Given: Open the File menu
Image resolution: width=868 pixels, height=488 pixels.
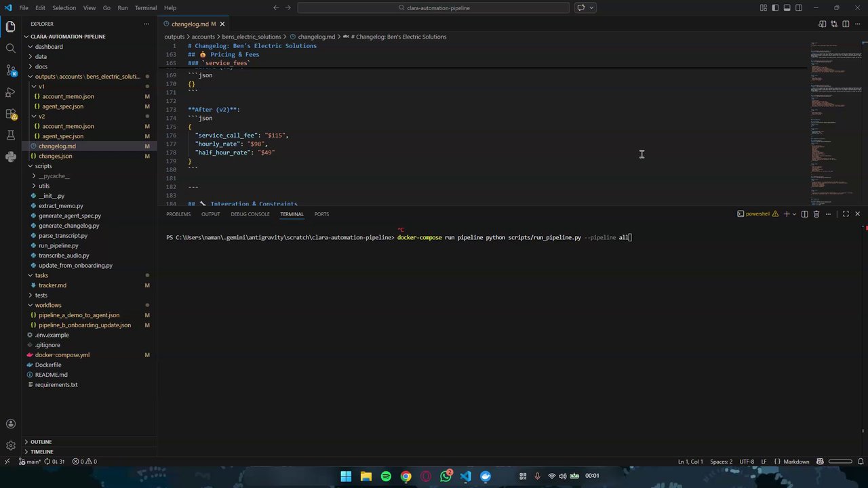Looking at the screenshot, I should pyautogui.click(x=24, y=8).
